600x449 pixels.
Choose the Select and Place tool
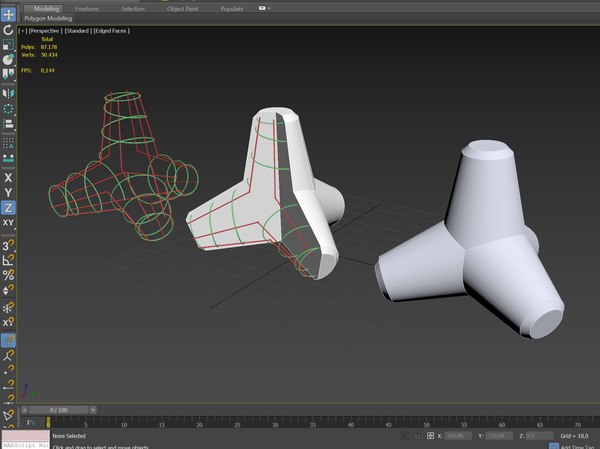coord(8,59)
